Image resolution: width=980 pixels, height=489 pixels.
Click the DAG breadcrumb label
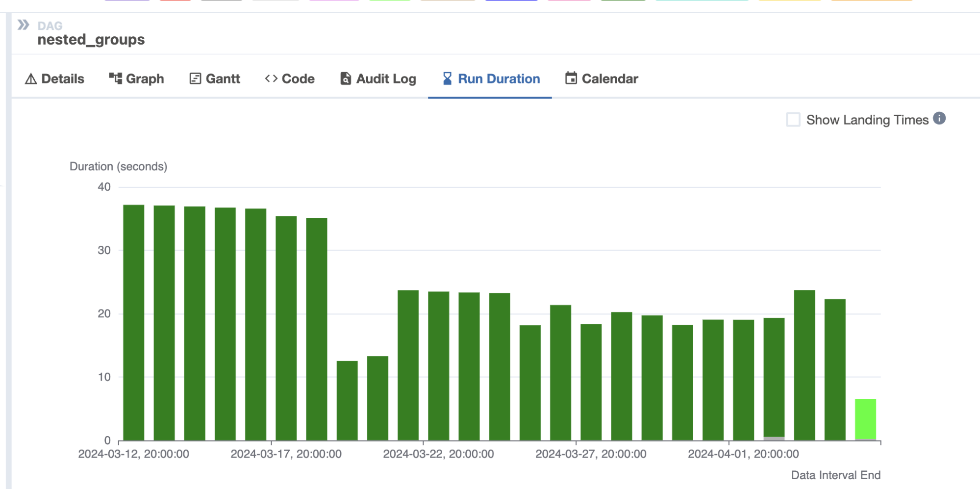coord(50,26)
